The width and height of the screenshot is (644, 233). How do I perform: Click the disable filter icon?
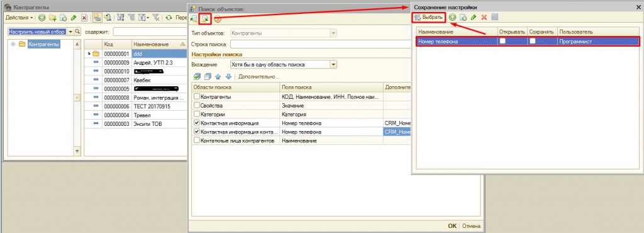(x=156, y=18)
